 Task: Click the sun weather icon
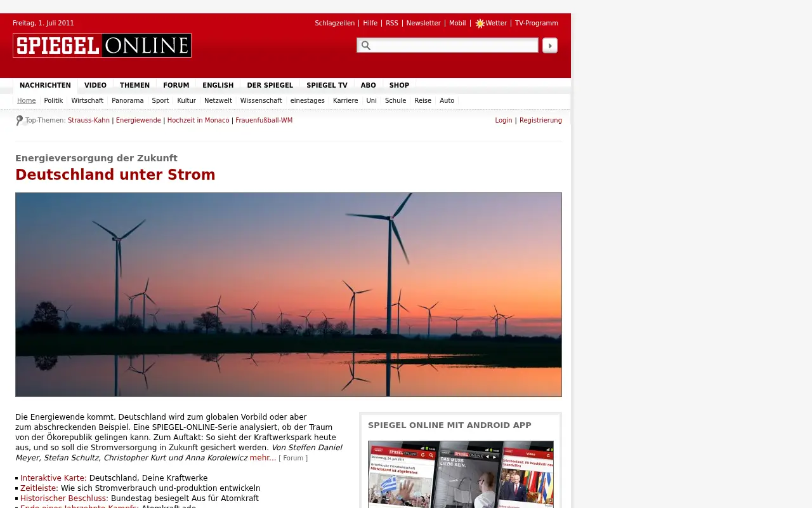point(480,23)
